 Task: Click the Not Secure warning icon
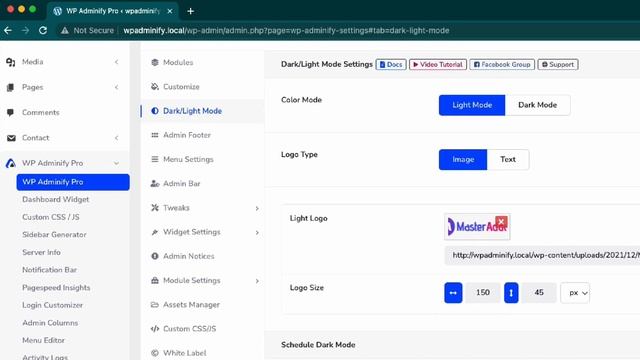64,31
